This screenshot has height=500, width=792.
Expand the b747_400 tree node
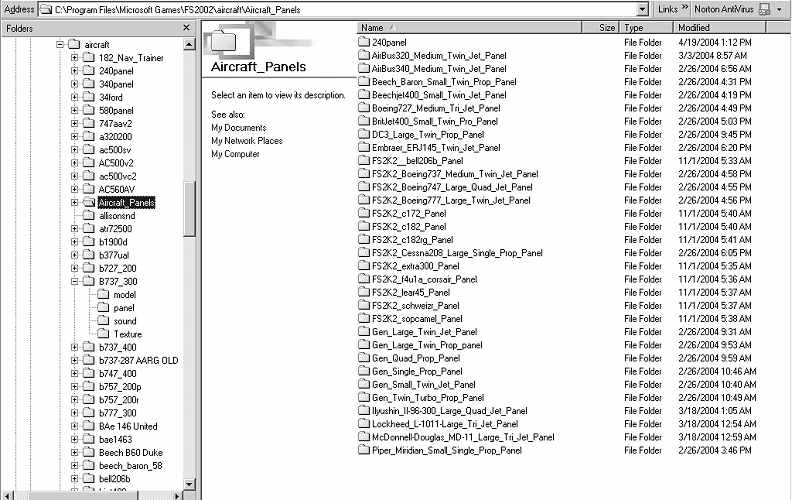coord(74,373)
